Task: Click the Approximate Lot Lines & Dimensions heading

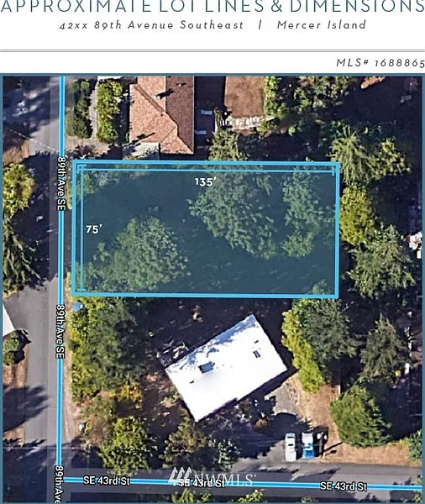Action: point(212,6)
